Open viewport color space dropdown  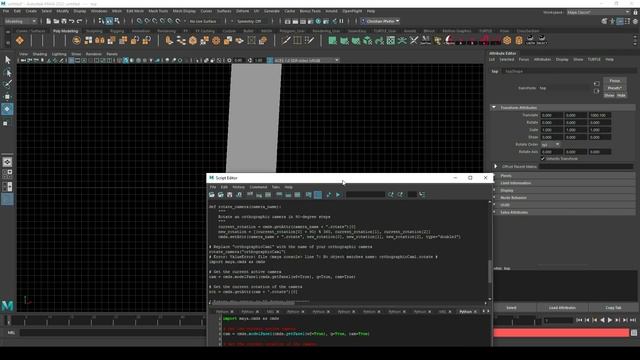click(306, 60)
